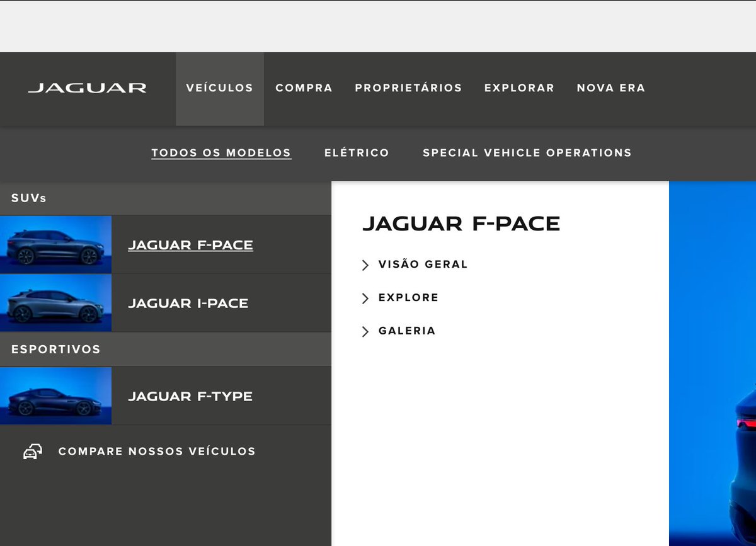Open the F-PACE Explore link
Viewport: 756px width, 546px height.
coord(408,297)
